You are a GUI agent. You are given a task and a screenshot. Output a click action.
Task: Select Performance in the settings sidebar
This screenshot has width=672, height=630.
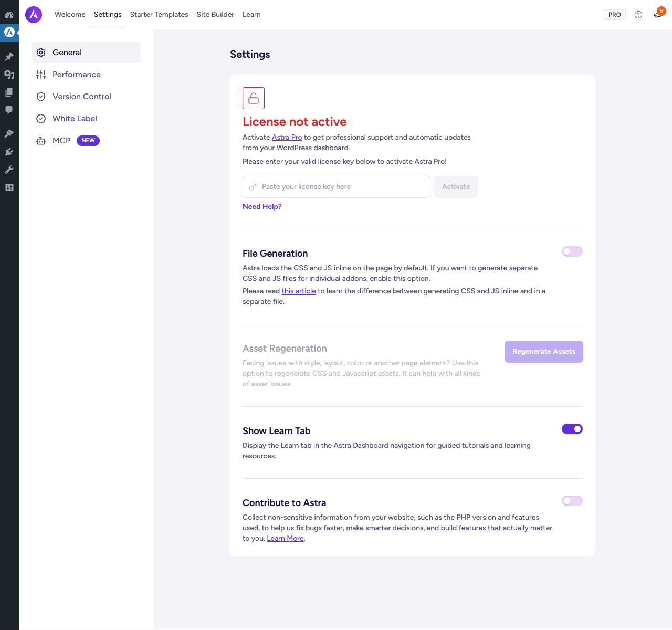86,75
